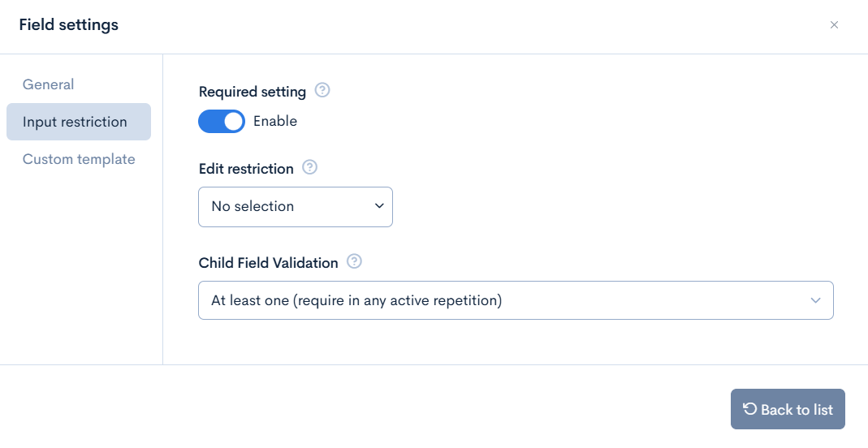Close the Field settings dialog
The image size is (868, 448).
pyautogui.click(x=834, y=25)
